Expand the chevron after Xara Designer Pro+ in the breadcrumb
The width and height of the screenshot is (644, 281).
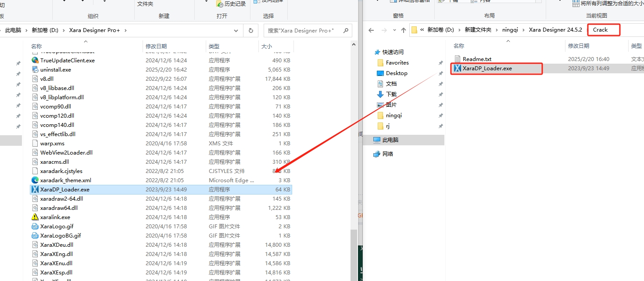(x=125, y=30)
